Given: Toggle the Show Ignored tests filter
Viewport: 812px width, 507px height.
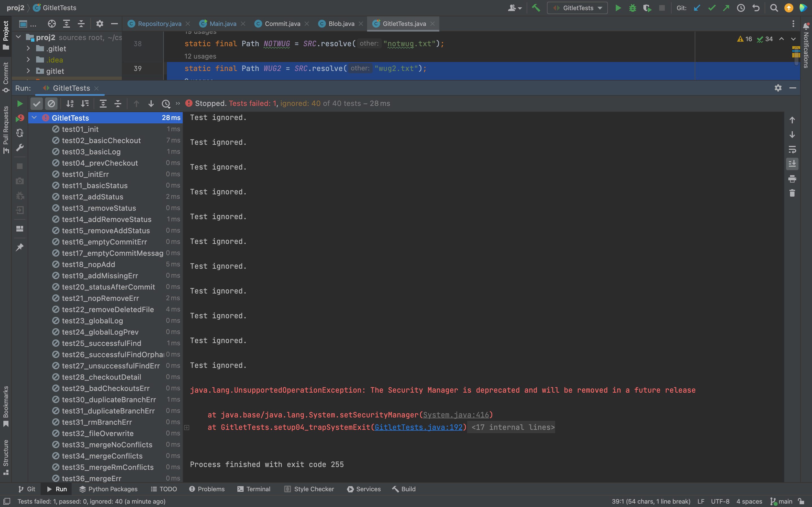Looking at the screenshot, I should coord(51,104).
